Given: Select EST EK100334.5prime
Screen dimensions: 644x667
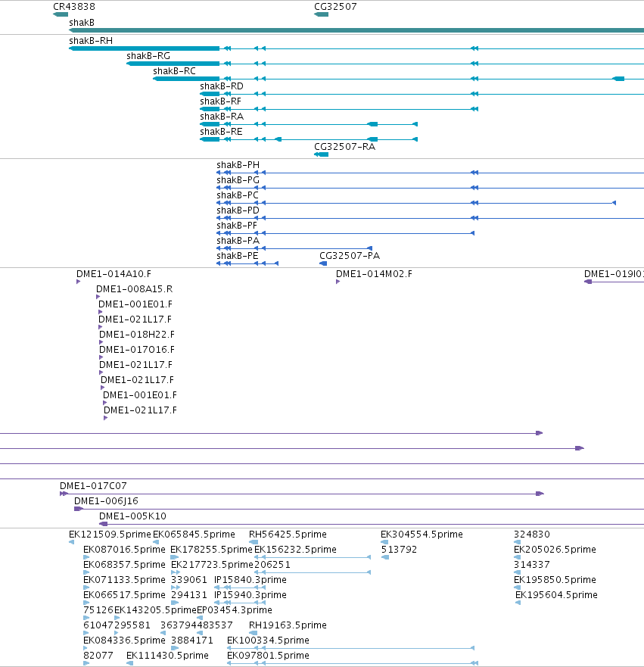Looking at the screenshot, I should [x=350, y=648].
